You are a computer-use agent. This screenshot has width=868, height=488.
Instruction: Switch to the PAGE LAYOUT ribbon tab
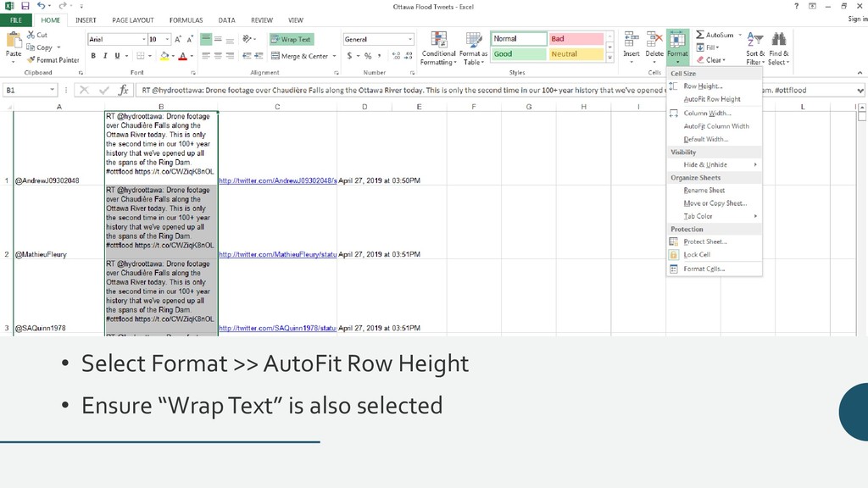[132, 19]
